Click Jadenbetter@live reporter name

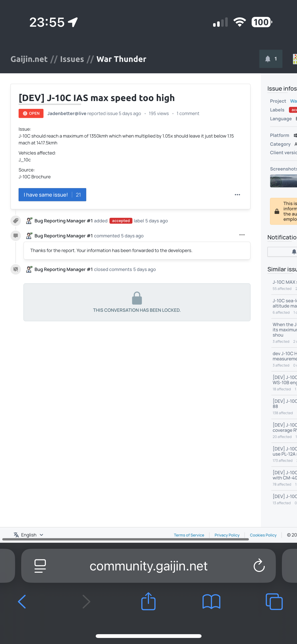[67, 113]
